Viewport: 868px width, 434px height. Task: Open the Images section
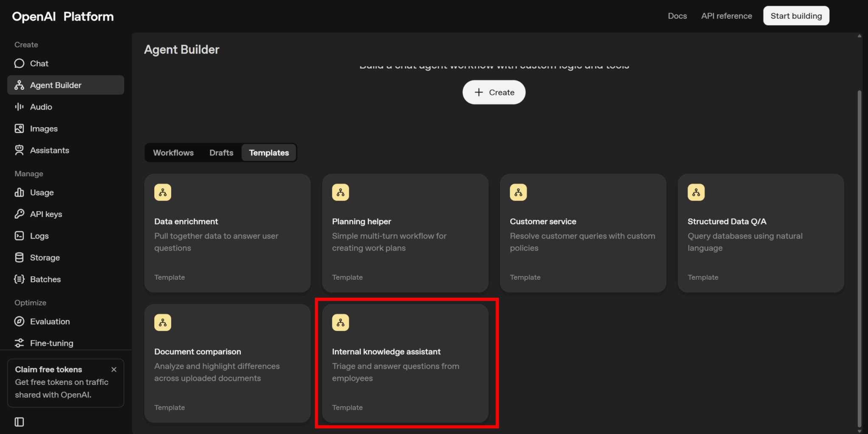tap(43, 129)
